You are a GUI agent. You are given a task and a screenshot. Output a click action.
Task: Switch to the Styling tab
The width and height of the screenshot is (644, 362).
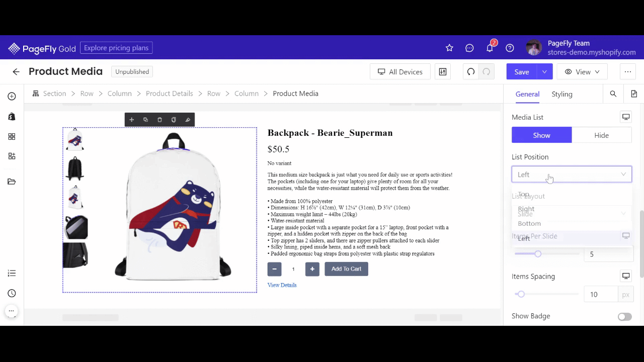[x=562, y=94]
